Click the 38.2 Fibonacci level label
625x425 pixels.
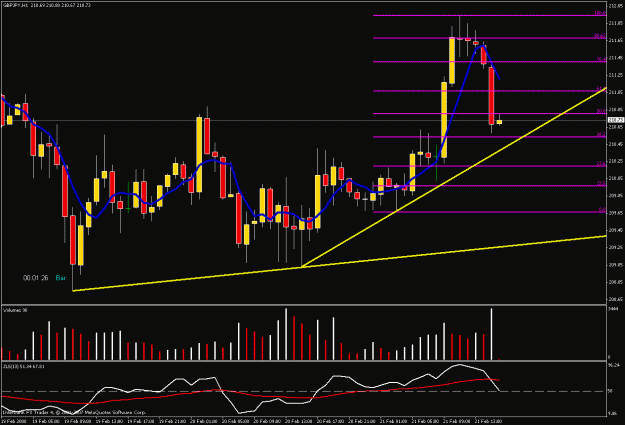point(601,134)
